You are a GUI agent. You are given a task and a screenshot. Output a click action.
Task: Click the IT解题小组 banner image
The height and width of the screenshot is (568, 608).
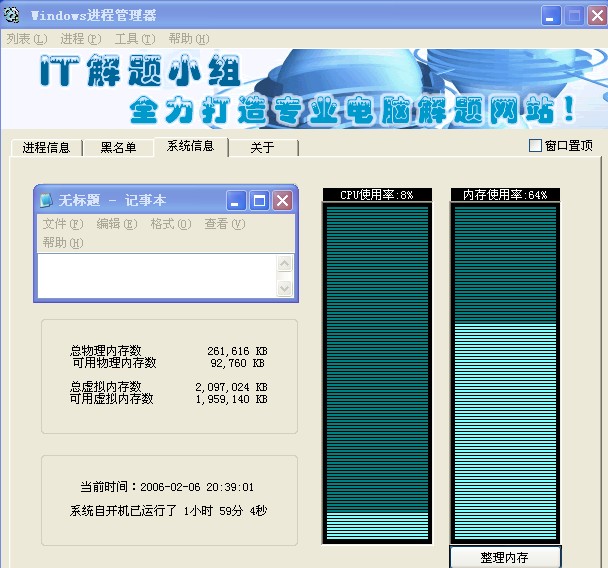pos(304,89)
